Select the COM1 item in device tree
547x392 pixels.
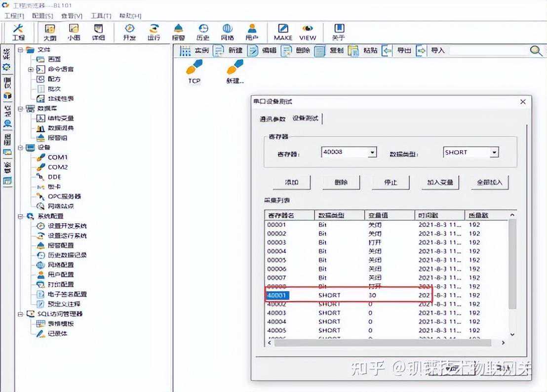(57, 157)
